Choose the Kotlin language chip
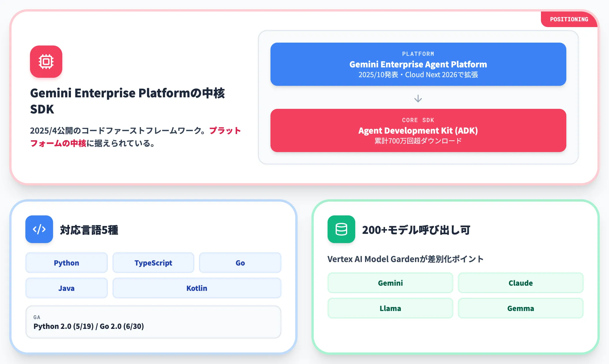The height and width of the screenshot is (364, 609). click(x=197, y=288)
